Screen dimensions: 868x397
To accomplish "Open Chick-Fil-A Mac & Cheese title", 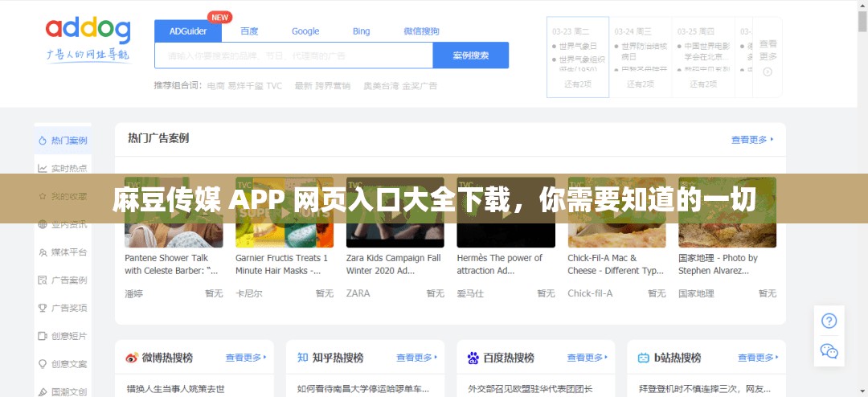I will (616, 264).
